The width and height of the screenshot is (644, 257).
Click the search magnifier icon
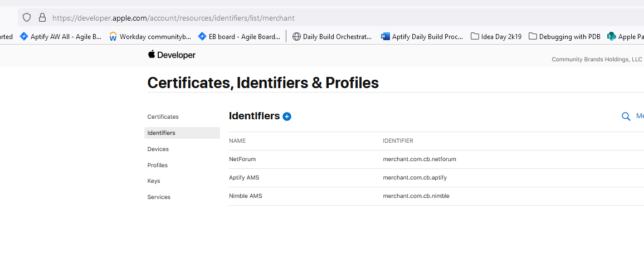[626, 117]
